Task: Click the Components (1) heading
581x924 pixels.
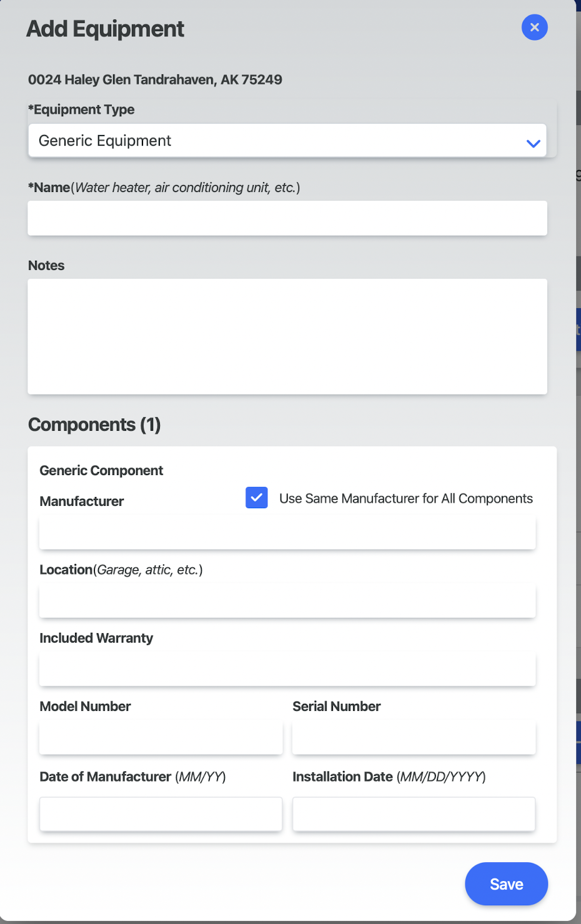Action: pyautogui.click(x=94, y=424)
